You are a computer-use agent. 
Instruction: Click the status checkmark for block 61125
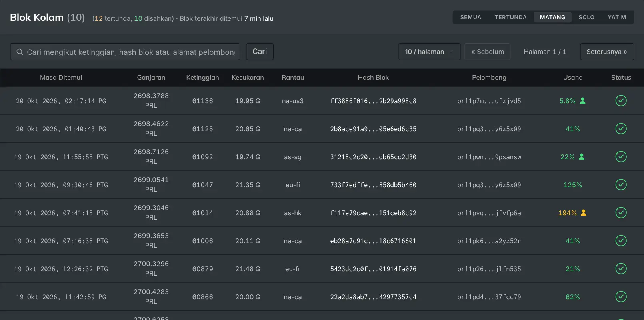click(621, 129)
